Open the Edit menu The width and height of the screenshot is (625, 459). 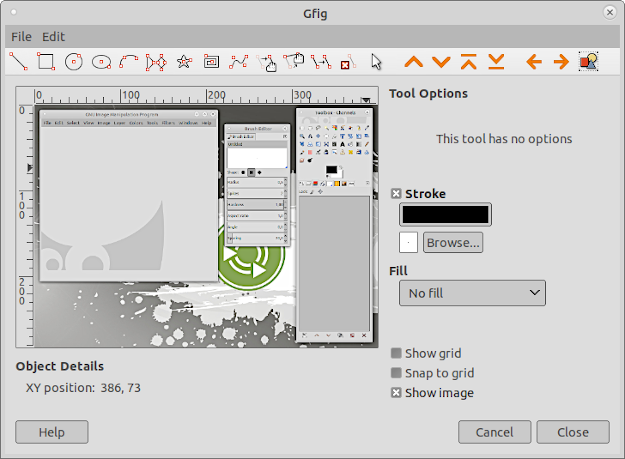click(53, 37)
